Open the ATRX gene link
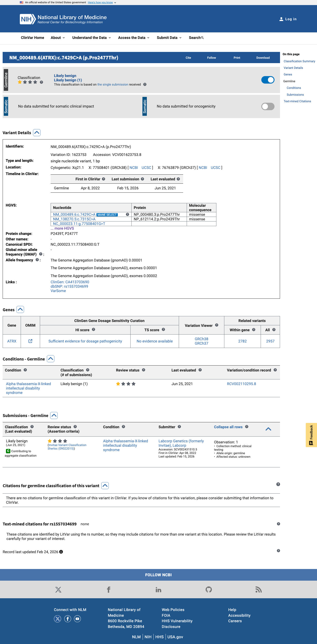Screen dimensions: 317x644 point(12,341)
